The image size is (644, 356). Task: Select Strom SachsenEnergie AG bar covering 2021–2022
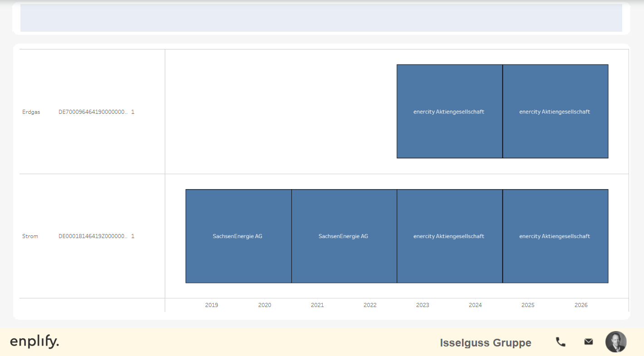344,236
